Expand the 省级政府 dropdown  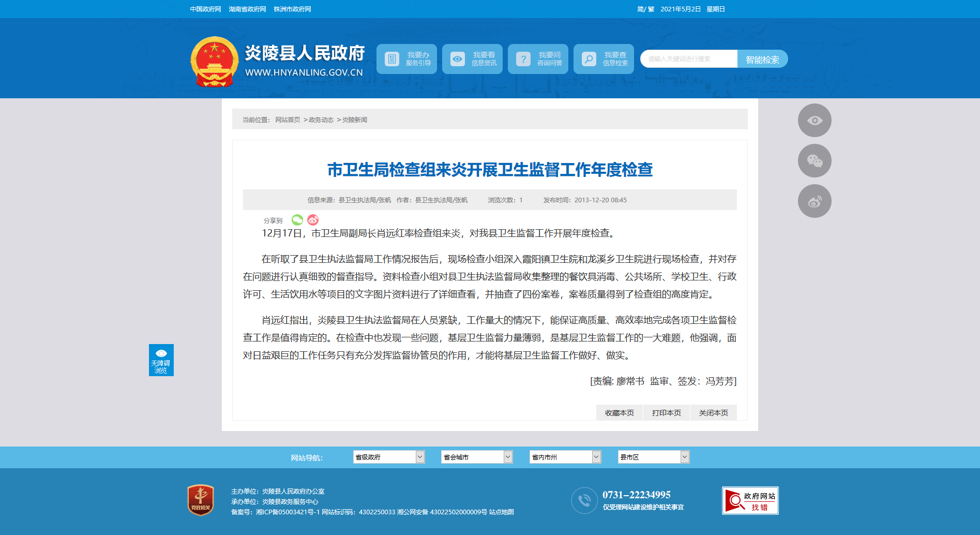388,457
